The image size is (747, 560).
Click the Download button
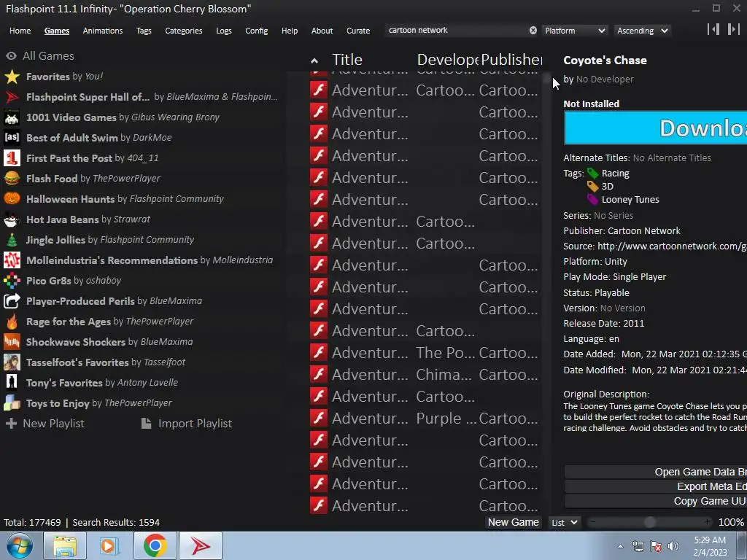click(656, 128)
